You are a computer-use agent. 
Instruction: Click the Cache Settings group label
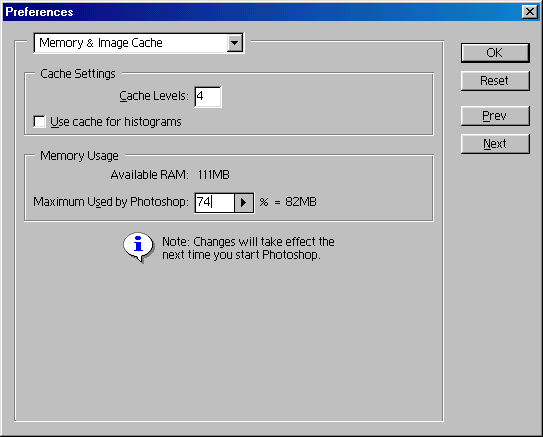point(78,74)
